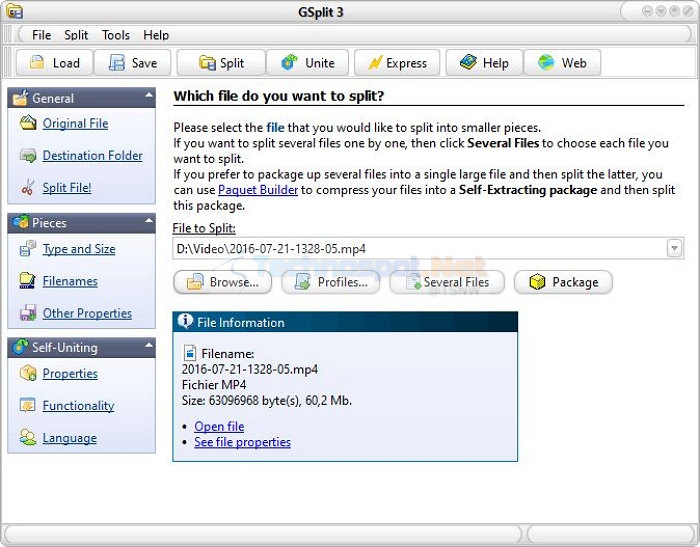The image size is (700, 547).
Task: Collapse the Self-Uniting panel
Action: [x=149, y=345]
